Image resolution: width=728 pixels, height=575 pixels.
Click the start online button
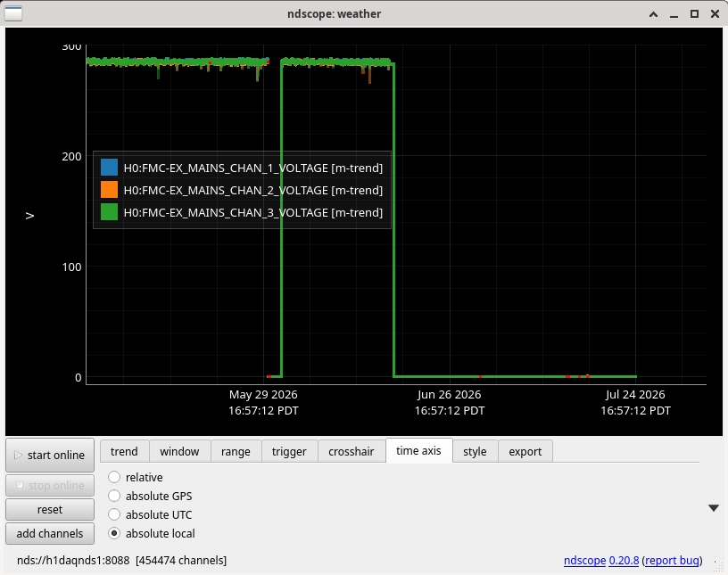click(50, 455)
